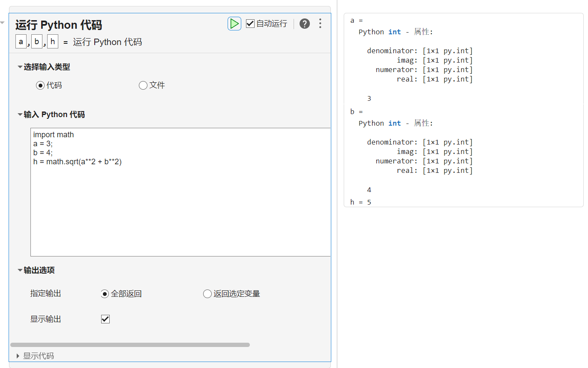Click the 'h = math.sqrt(a**2 + b**2)' line
Viewport: 588px width, 368px height.
coord(78,162)
